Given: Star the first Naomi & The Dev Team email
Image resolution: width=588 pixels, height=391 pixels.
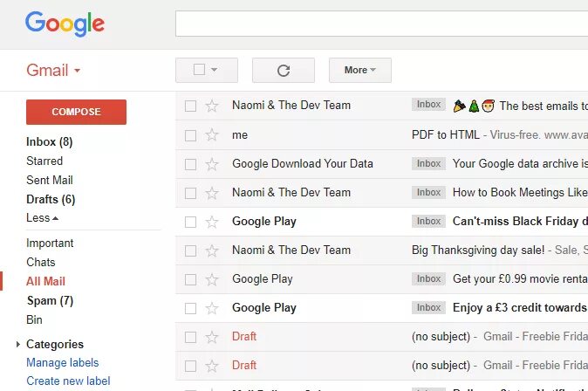Looking at the screenshot, I should click(212, 106).
